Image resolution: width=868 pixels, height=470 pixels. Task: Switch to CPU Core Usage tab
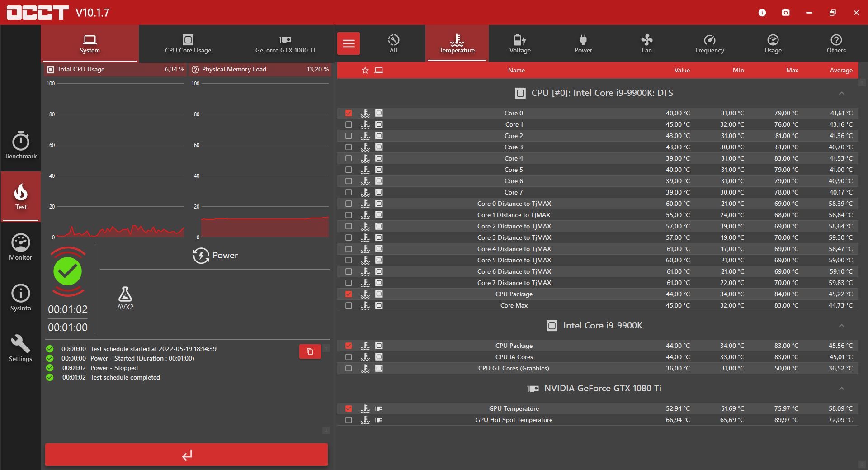pos(188,43)
